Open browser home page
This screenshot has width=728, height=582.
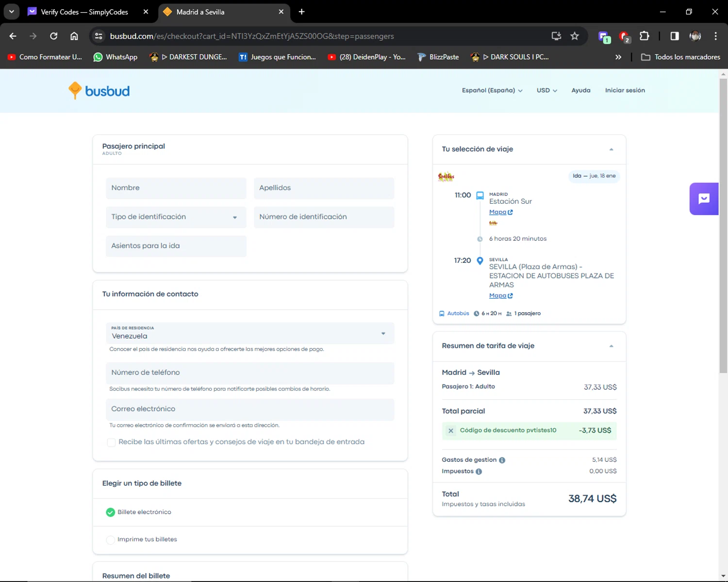[74, 36]
